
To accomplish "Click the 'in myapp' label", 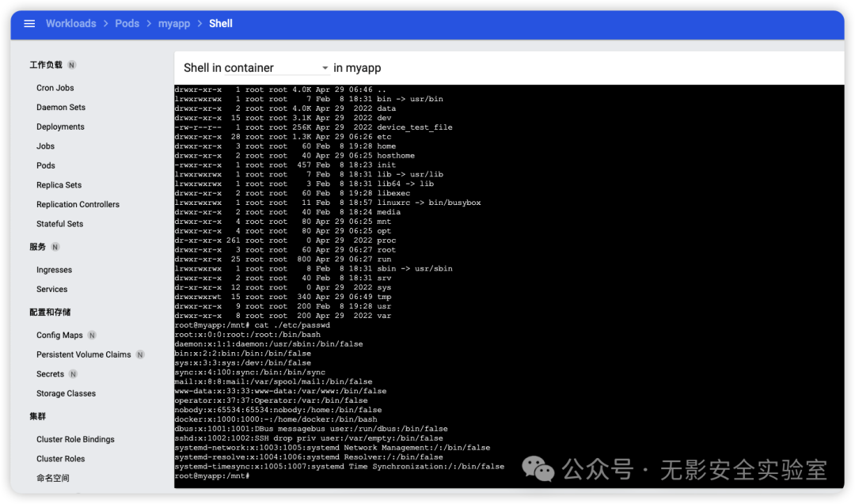I will pos(357,68).
